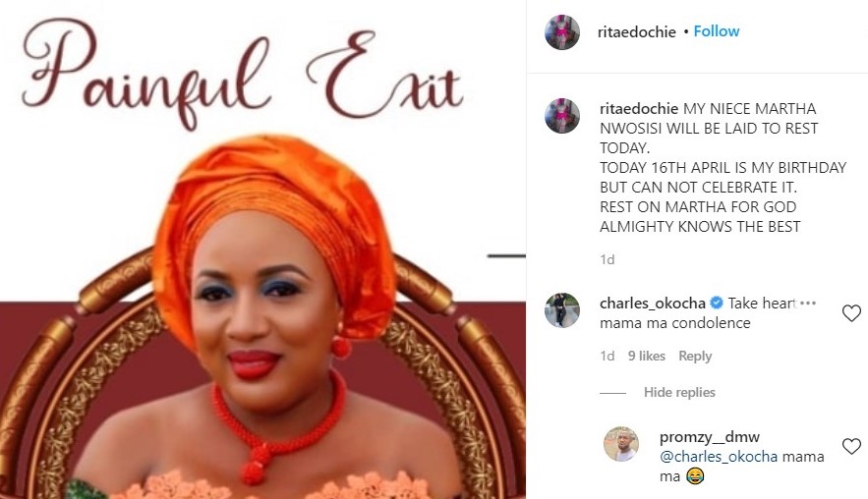Open ritaedochie username in post header
This screenshot has height=499, width=868.
[x=637, y=32]
